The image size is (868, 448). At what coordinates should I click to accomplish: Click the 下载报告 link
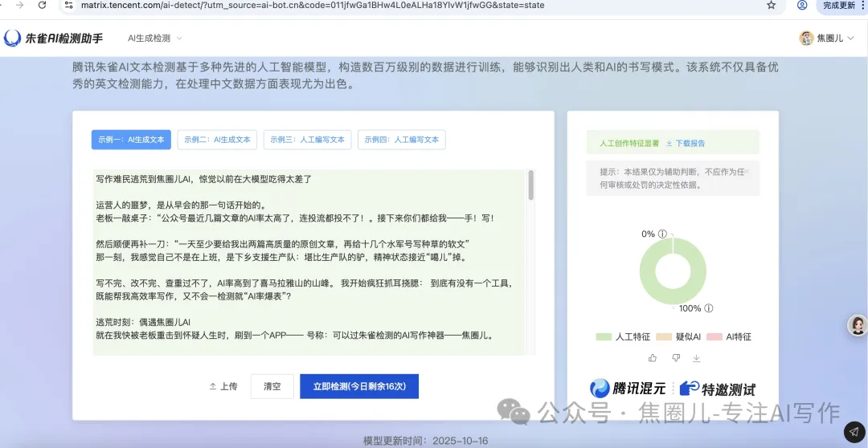point(686,143)
